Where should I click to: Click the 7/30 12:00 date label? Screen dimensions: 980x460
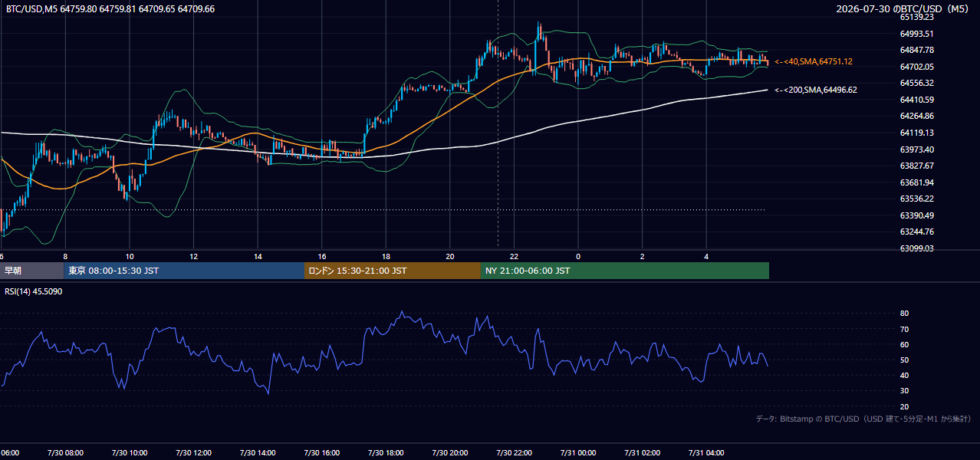(193, 453)
